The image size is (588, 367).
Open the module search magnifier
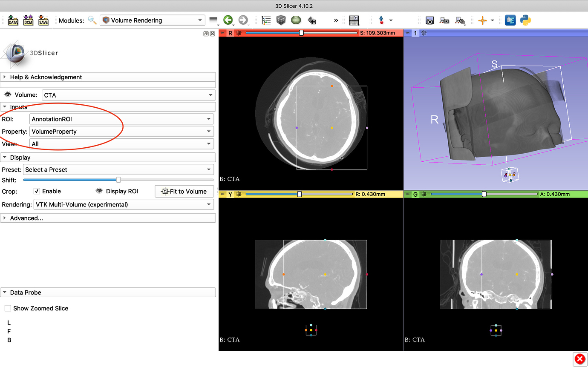click(x=92, y=20)
